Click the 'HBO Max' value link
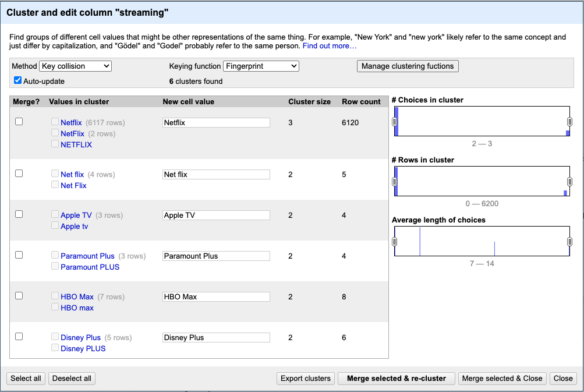 77,296
